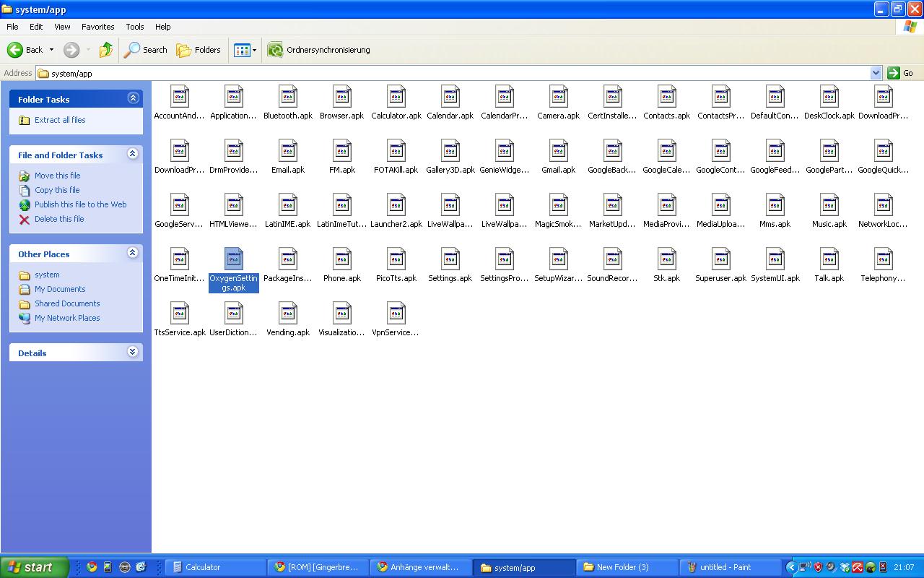The height and width of the screenshot is (578, 924).
Task: Expand the Details panel
Action: pos(133,352)
